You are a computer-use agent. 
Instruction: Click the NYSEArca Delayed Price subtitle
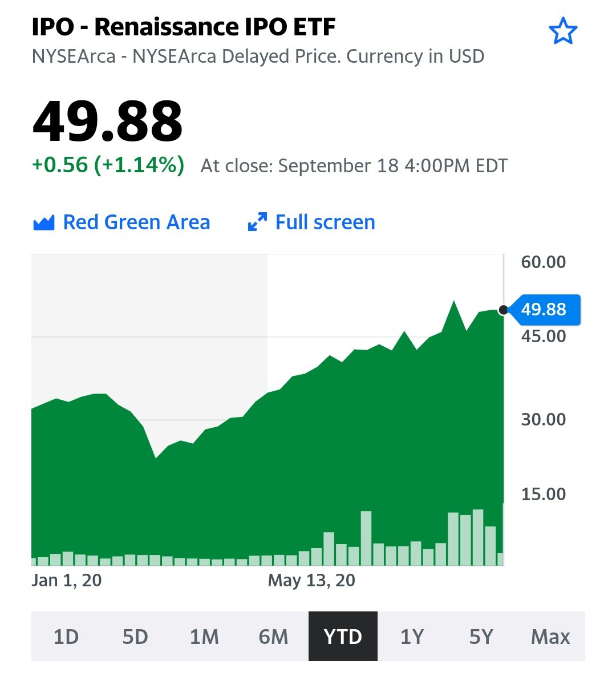click(258, 56)
